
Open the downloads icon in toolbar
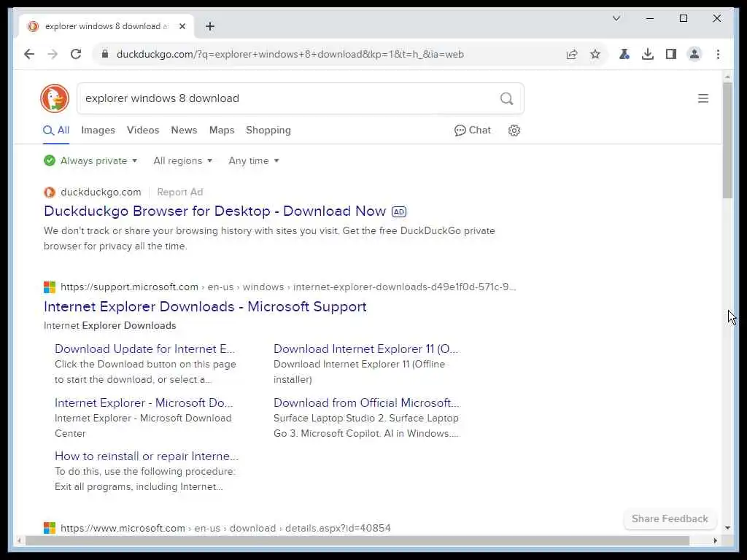(648, 54)
